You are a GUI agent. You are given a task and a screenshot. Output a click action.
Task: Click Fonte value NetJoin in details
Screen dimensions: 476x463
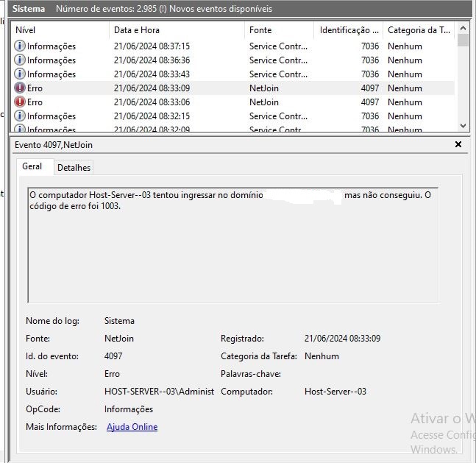[x=119, y=339]
